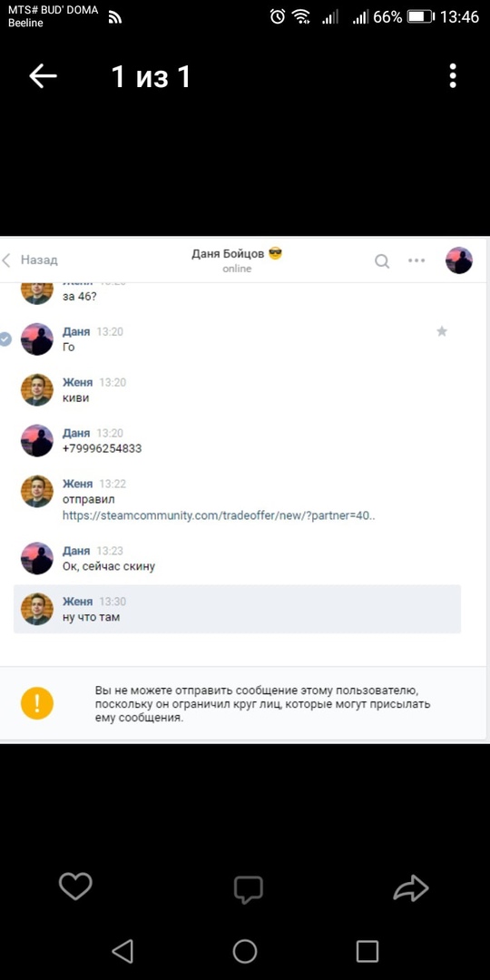Select the highlighted ну что там message

point(238,610)
